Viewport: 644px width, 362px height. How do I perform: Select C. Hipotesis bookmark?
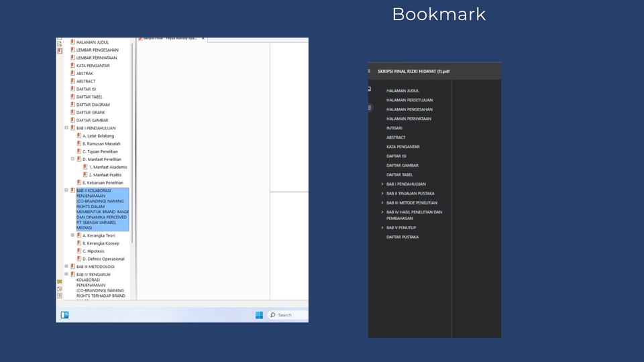(94, 251)
